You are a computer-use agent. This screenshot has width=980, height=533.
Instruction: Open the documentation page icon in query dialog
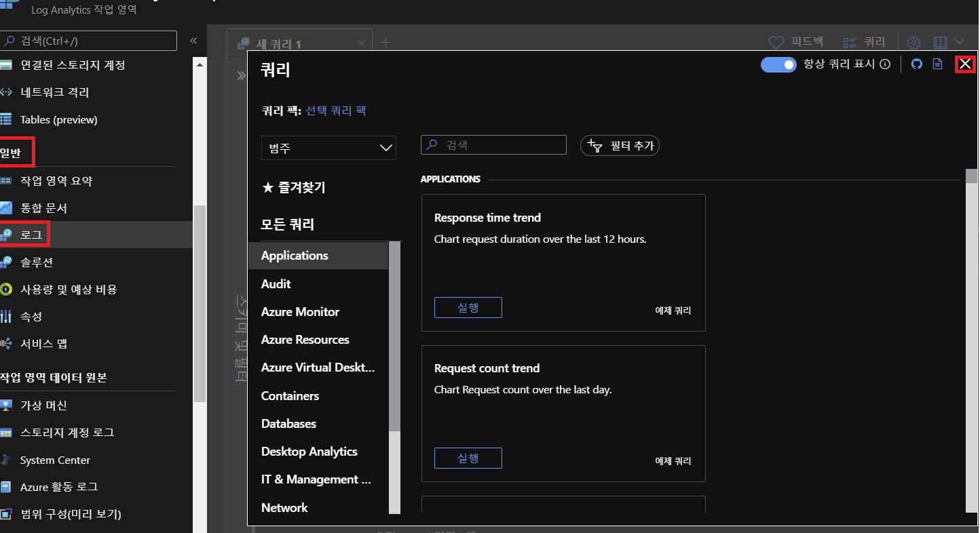(x=937, y=64)
